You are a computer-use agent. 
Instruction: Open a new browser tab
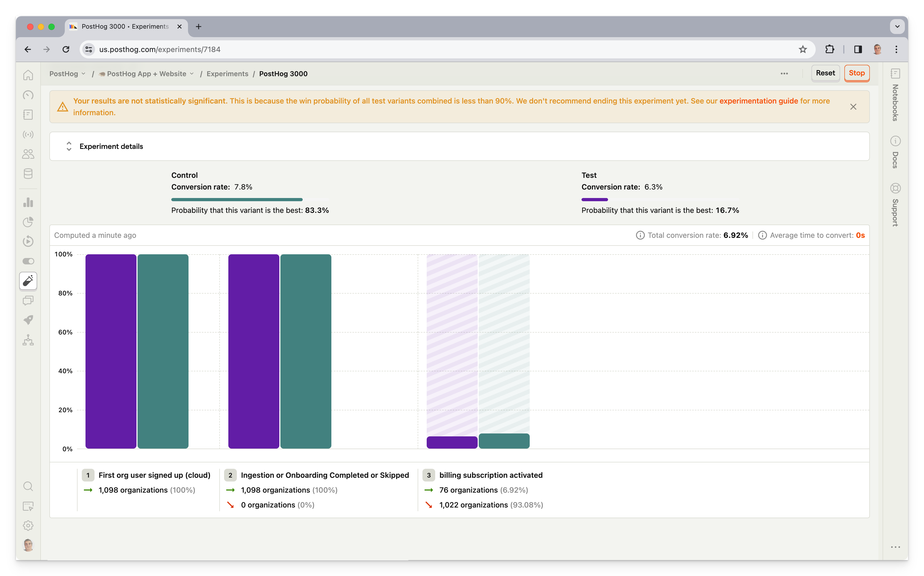point(199,27)
